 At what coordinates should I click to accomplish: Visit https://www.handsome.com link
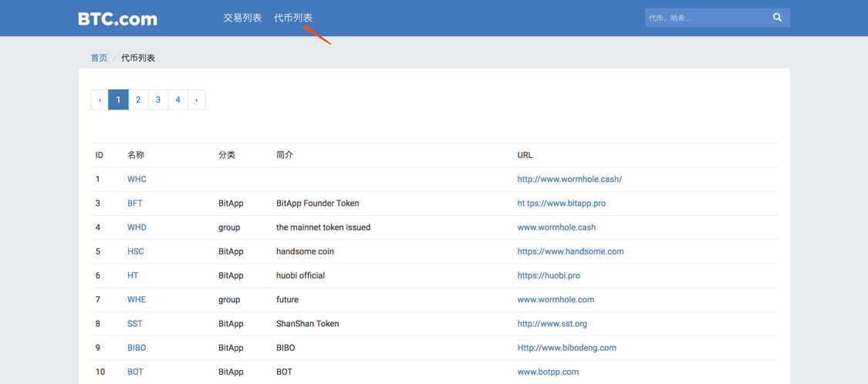tap(571, 251)
